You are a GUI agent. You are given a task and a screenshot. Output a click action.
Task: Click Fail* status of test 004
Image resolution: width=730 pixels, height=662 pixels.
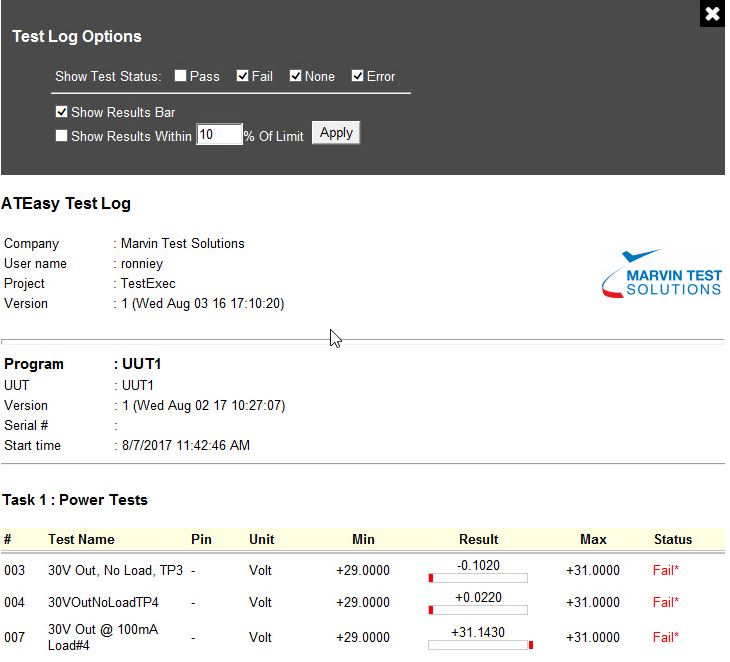pos(666,602)
